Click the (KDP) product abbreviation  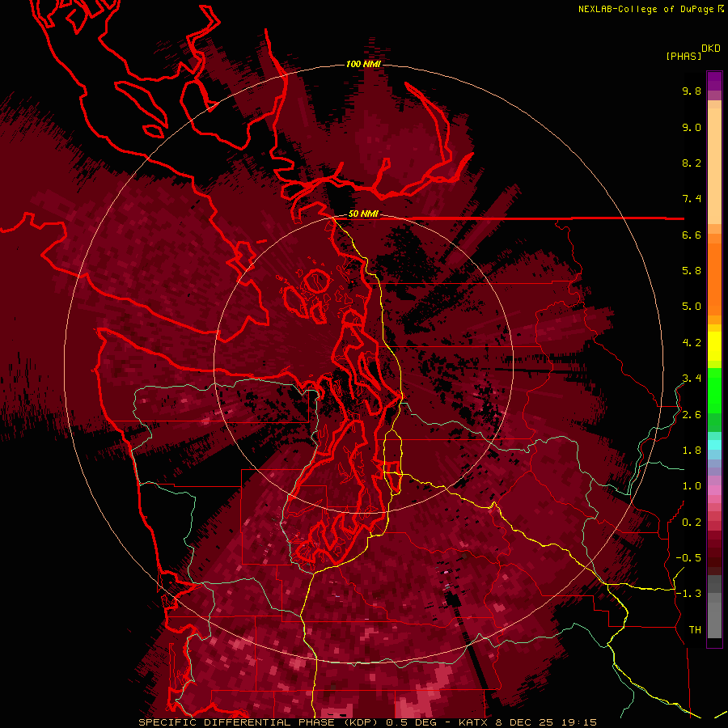(362, 722)
